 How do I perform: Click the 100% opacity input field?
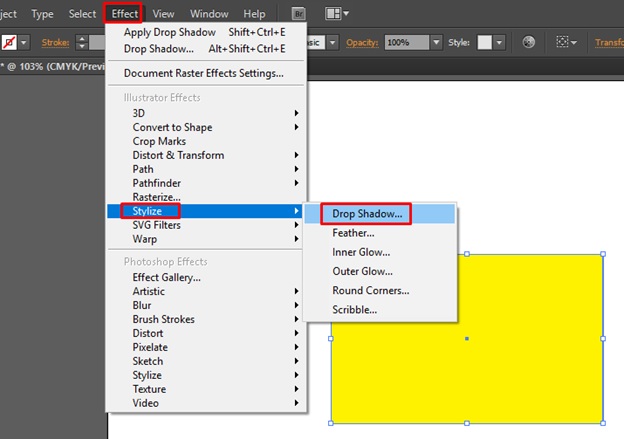[x=406, y=43]
